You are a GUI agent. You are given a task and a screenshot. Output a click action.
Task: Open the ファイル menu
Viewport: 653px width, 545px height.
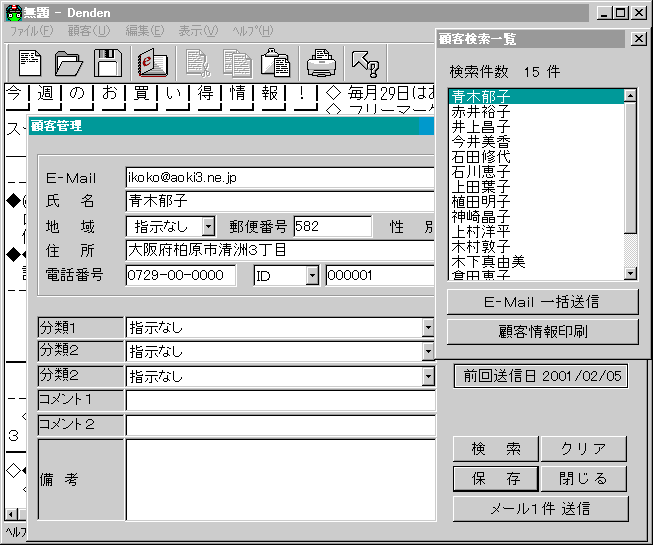click(x=31, y=31)
